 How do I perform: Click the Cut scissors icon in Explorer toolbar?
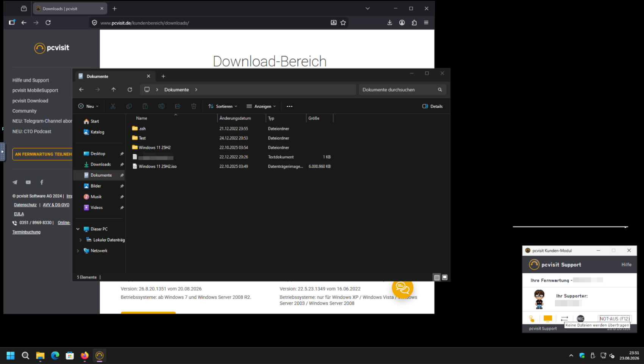coord(113,106)
